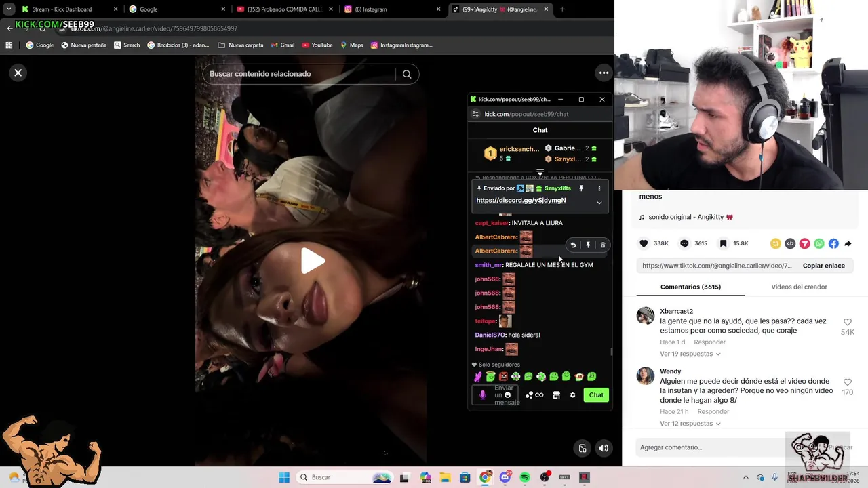Switch to the 'Comentarios (3615)' tab
Image resolution: width=868 pixels, height=488 pixels.
[x=690, y=287]
